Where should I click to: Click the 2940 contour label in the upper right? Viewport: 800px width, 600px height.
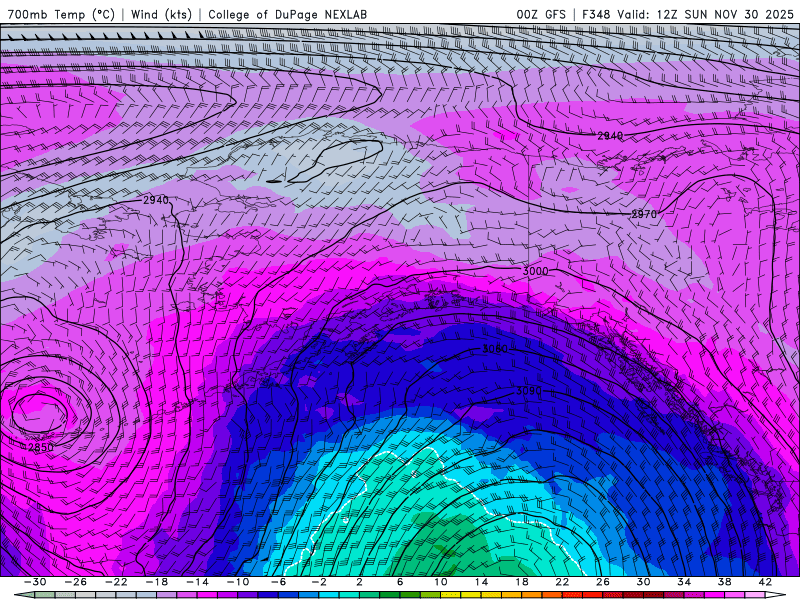tap(610, 136)
